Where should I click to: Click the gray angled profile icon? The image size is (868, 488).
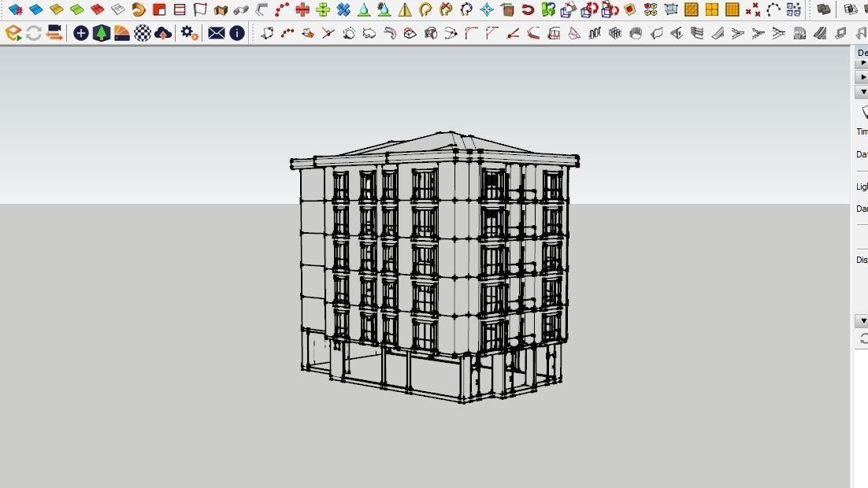pyautogui.click(x=262, y=9)
